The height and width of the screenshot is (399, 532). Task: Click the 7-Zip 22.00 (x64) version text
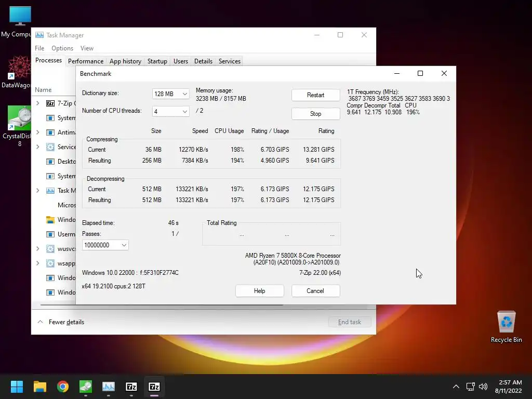320,273
